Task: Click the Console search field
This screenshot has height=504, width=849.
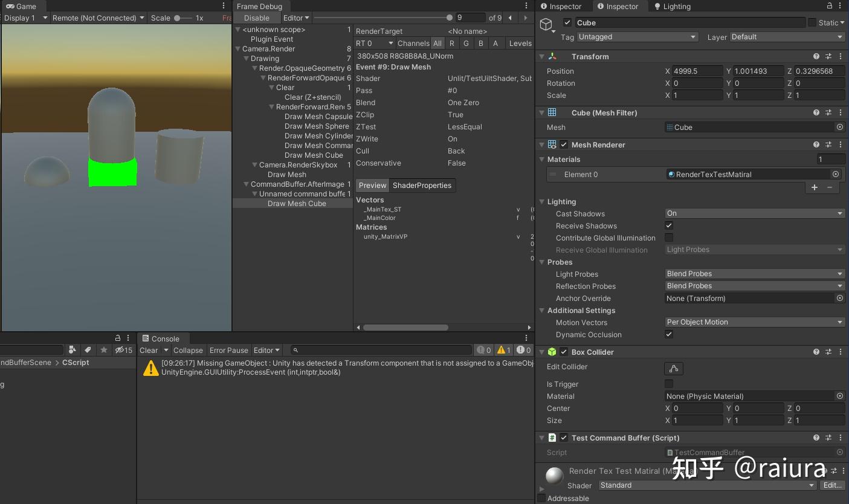Action: coord(381,350)
